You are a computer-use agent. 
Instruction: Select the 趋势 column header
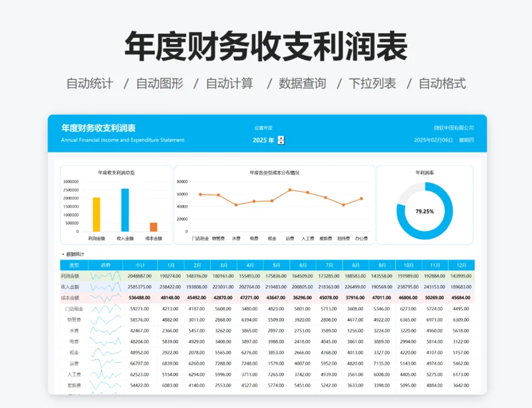[x=106, y=265]
